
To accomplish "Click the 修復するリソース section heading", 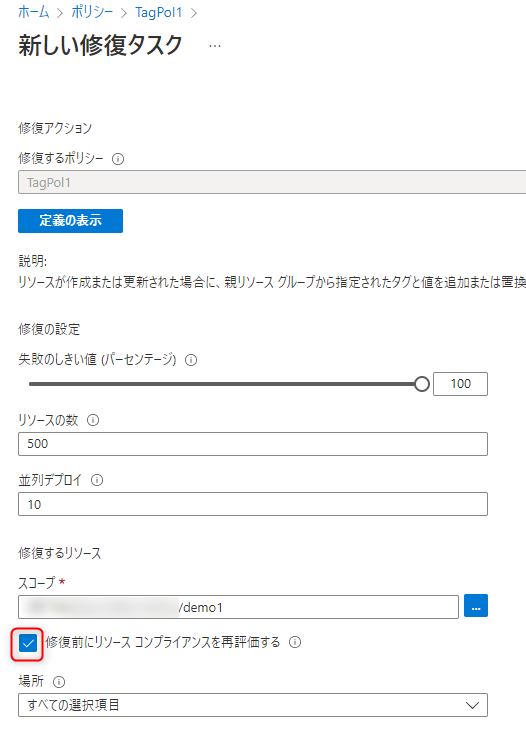I will pyautogui.click(x=59, y=553).
